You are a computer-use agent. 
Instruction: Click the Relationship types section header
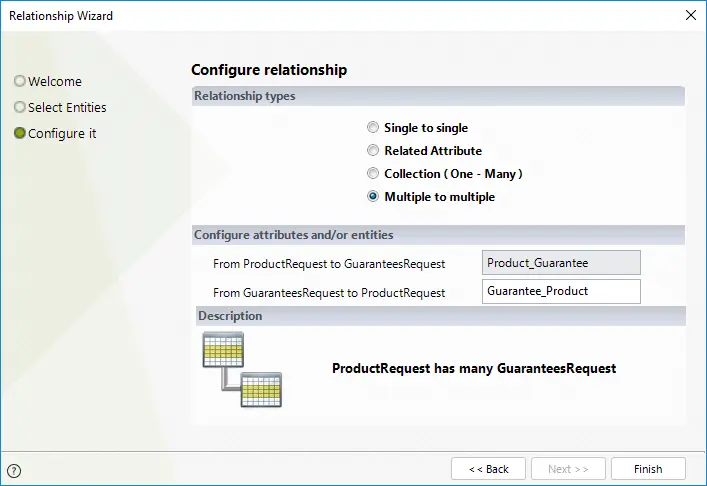pos(438,96)
